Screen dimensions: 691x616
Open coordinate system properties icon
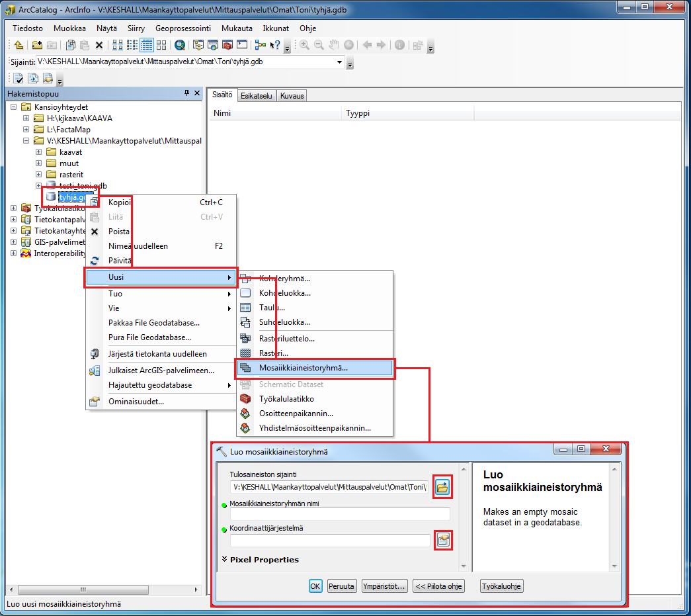pos(443,540)
